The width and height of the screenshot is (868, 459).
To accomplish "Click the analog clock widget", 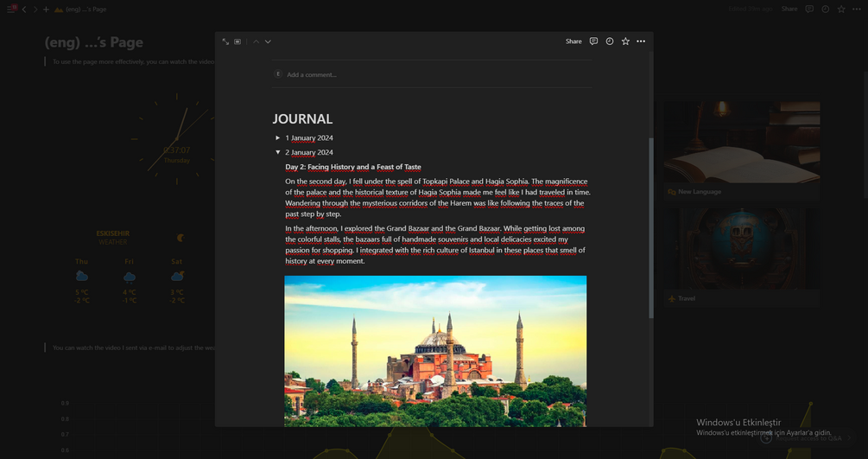I will tap(176, 138).
